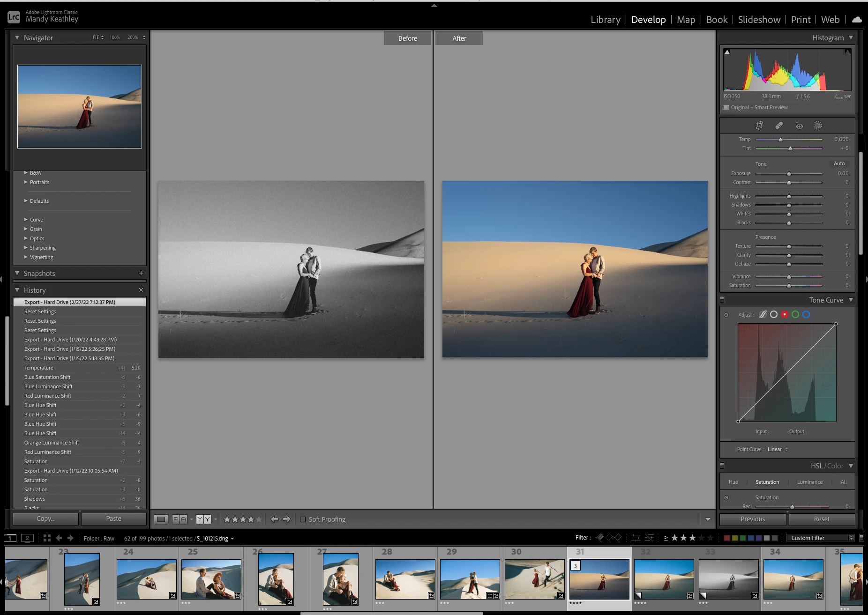Select Temperature history step

click(x=80, y=368)
